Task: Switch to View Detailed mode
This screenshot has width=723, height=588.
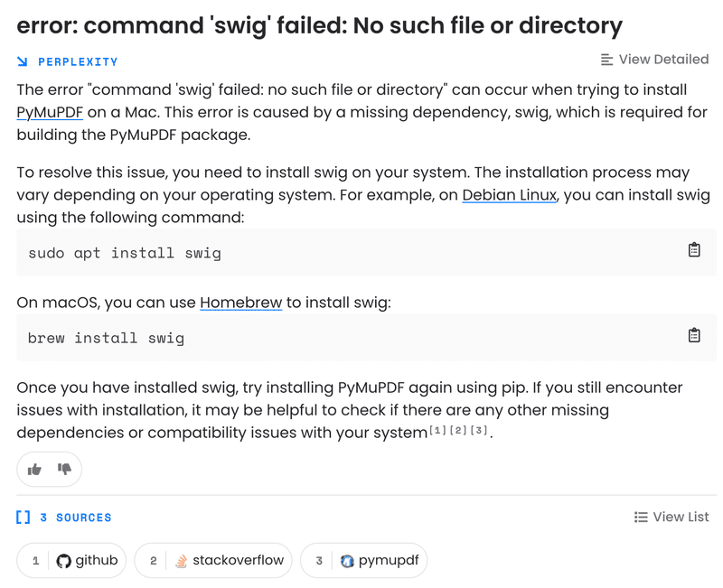Action: point(654,60)
